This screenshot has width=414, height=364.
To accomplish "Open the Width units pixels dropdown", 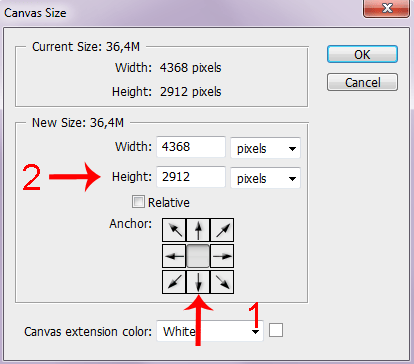I will (265, 148).
